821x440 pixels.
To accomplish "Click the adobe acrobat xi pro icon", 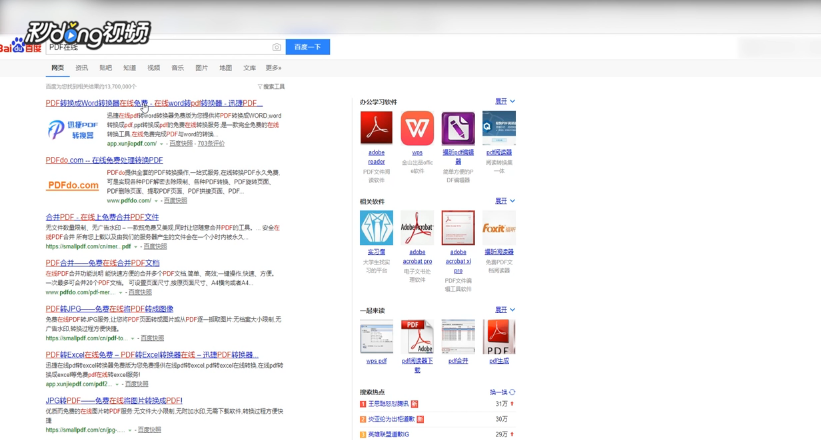I will tap(458, 228).
